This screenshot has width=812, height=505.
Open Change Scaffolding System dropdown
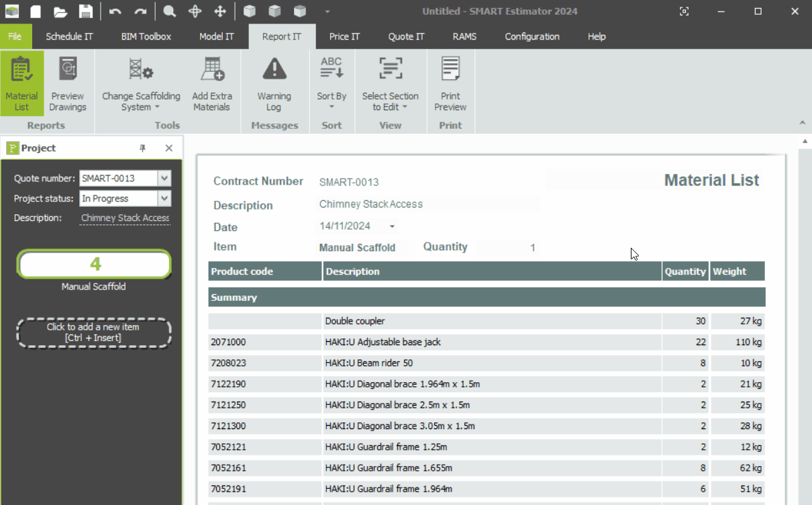click(x=141, y=83)
